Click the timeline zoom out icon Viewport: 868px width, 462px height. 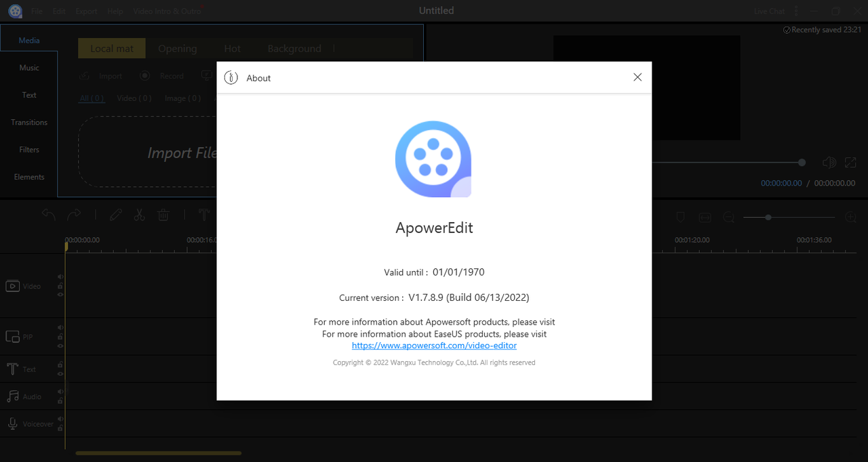pyautogui.click(x=729, y=217)
